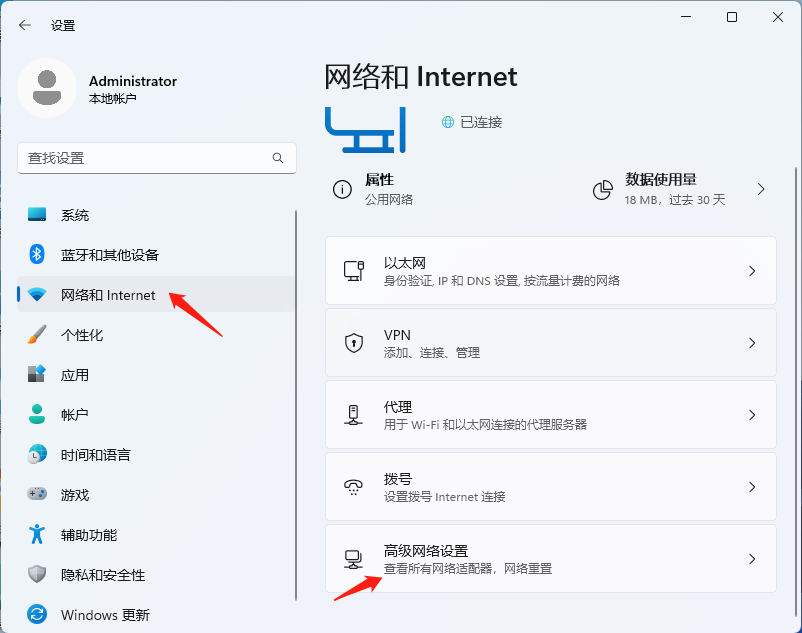Click the telephone icon in 拨号 row
802x633 pixels.
click(x=353, y=487)
